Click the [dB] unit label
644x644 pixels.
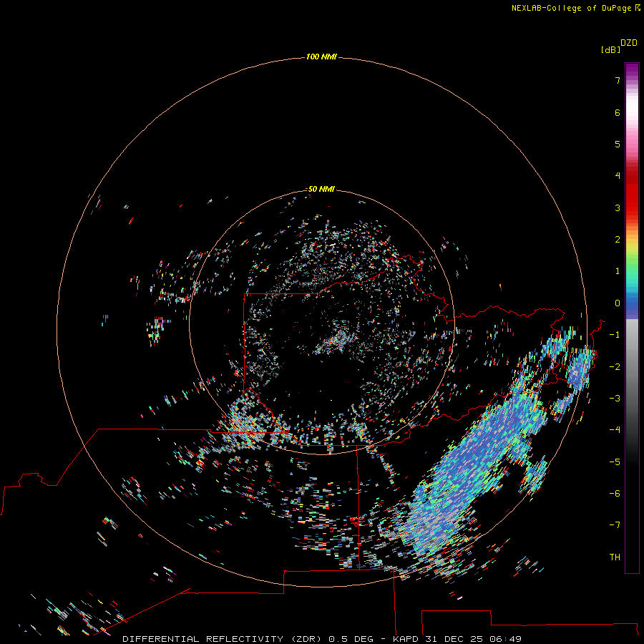coord(610,49)
